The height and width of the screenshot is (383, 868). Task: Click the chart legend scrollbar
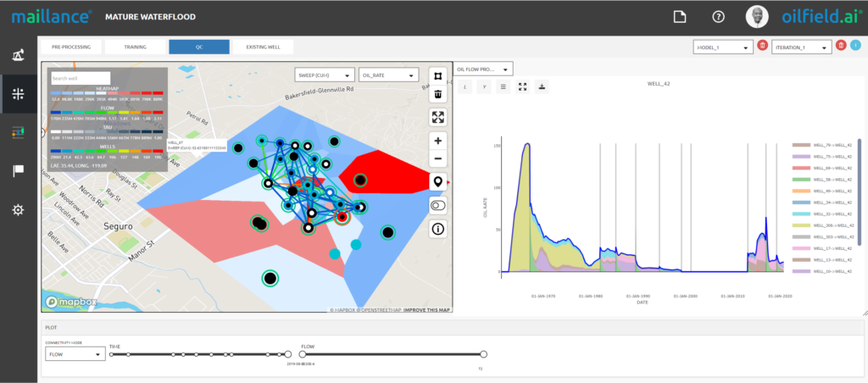click(859, 191)
